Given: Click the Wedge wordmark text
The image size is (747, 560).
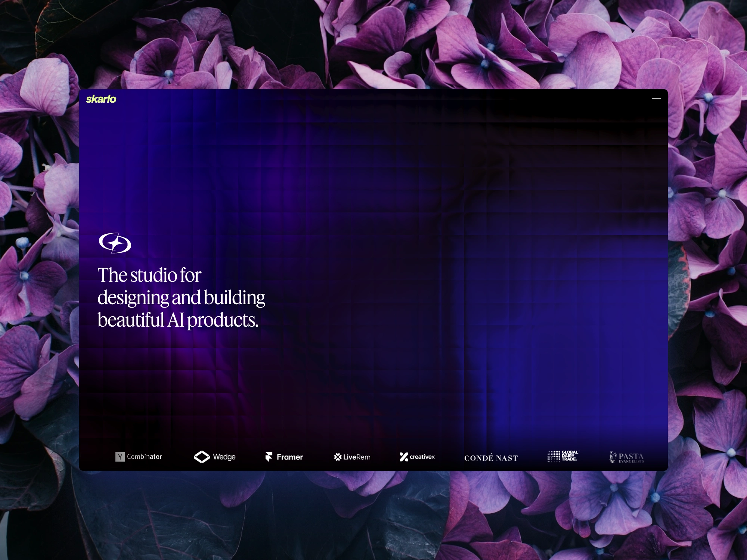Looking at the screenshot, I should (224, 457).
